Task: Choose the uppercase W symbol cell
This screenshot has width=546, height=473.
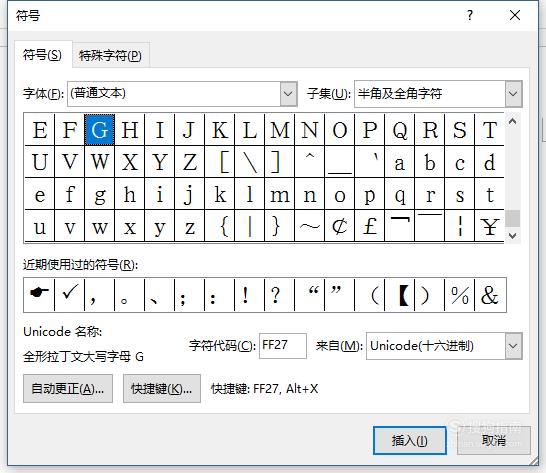Action: coord(100,162)
